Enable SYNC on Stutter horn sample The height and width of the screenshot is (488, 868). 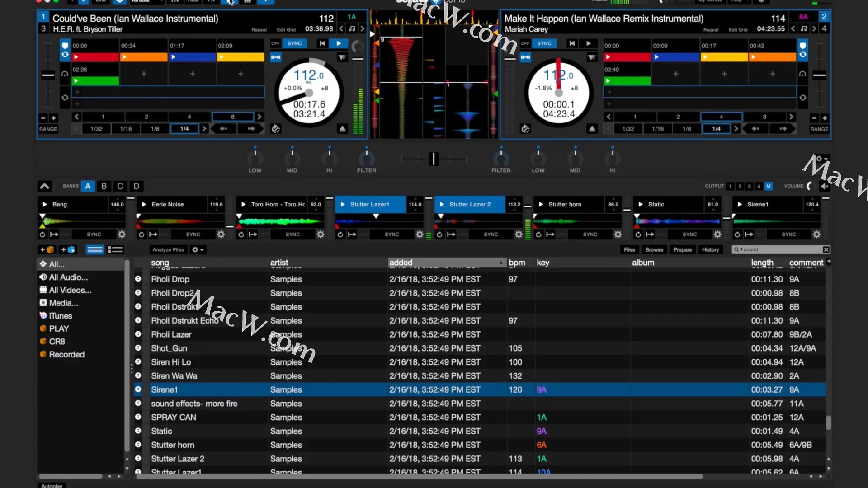(x=590, y=235)
